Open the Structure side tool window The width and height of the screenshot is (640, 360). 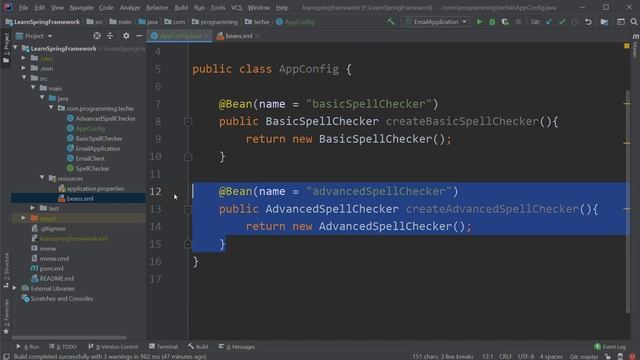(x=6, y=270)
